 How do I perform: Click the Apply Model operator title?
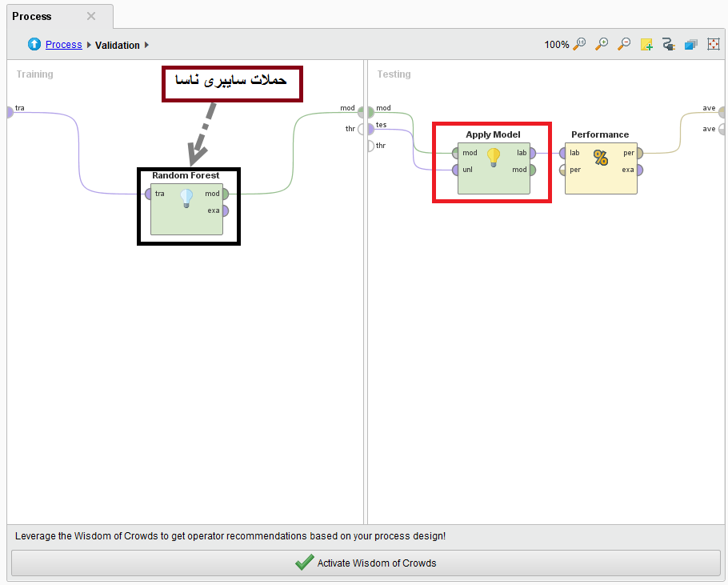tap(493, 134)
